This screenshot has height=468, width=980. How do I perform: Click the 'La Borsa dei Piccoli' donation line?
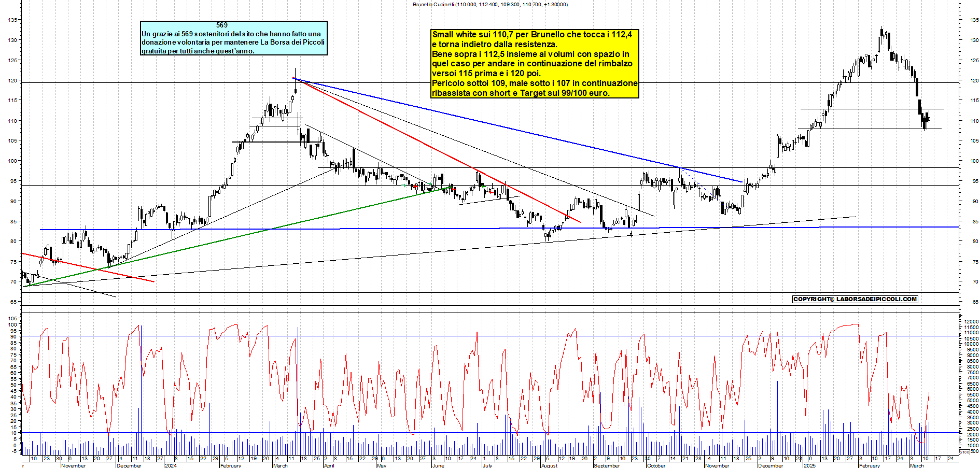(233, 42)
